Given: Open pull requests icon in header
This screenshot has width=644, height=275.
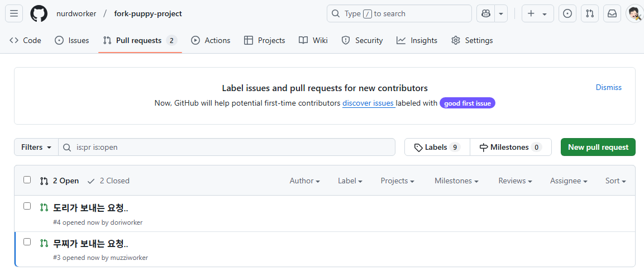Looking at the screenshot, I should coord(590,13).
